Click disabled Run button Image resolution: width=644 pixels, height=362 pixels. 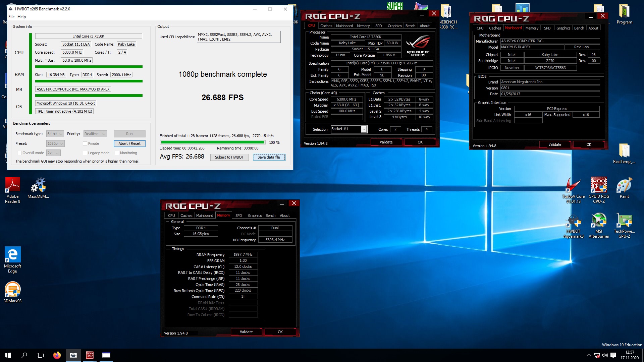click(x=129, y=134)
